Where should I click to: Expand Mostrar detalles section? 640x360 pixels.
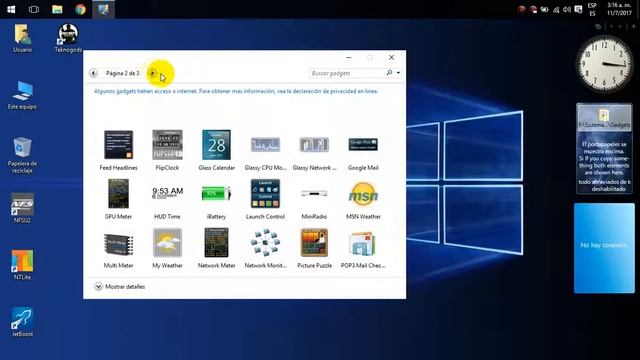click(x=120, y=287)
